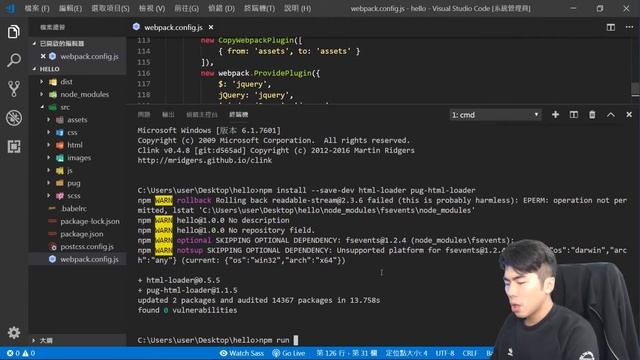This screenshot has width=640, height=360.
Task: Select the webpack.config.js editor tab
Action: 173,27
